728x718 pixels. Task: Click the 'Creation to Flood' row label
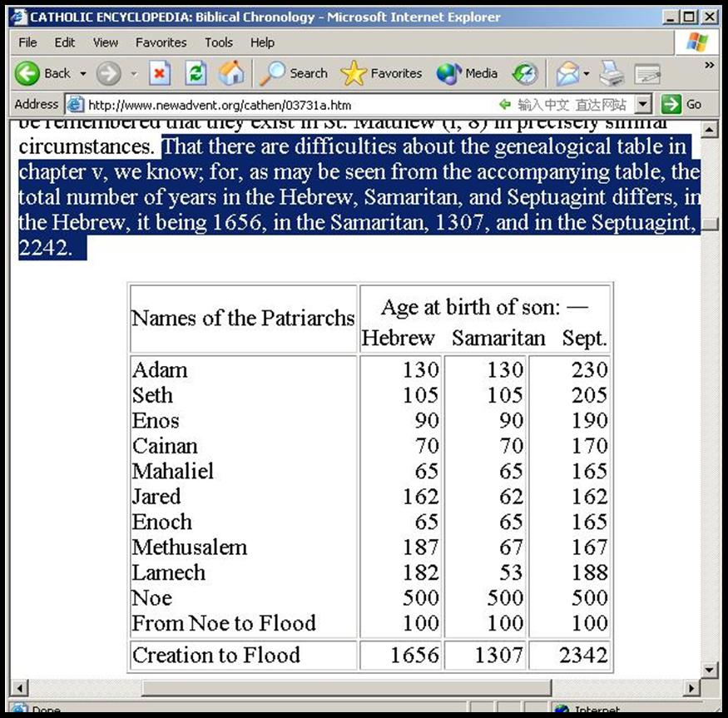[215, 655]
